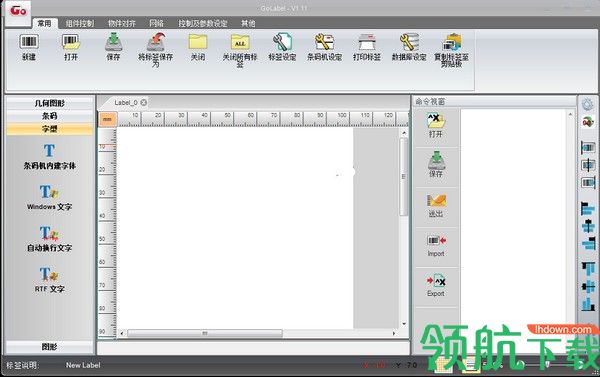Switch to the 常用 ribbon tab
The width and height of the screenshot is (600, 377).
pos(44,23)
